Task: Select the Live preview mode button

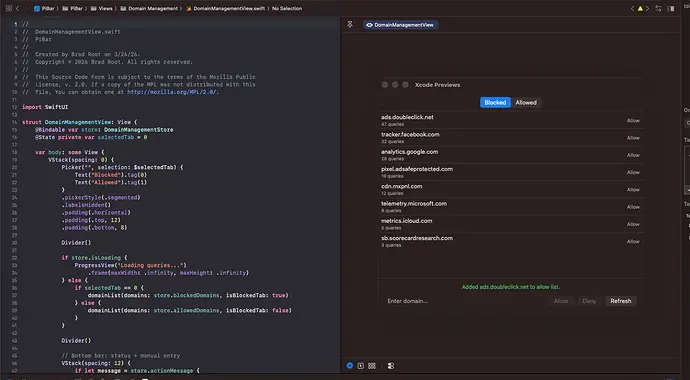Action: point(350,365)
